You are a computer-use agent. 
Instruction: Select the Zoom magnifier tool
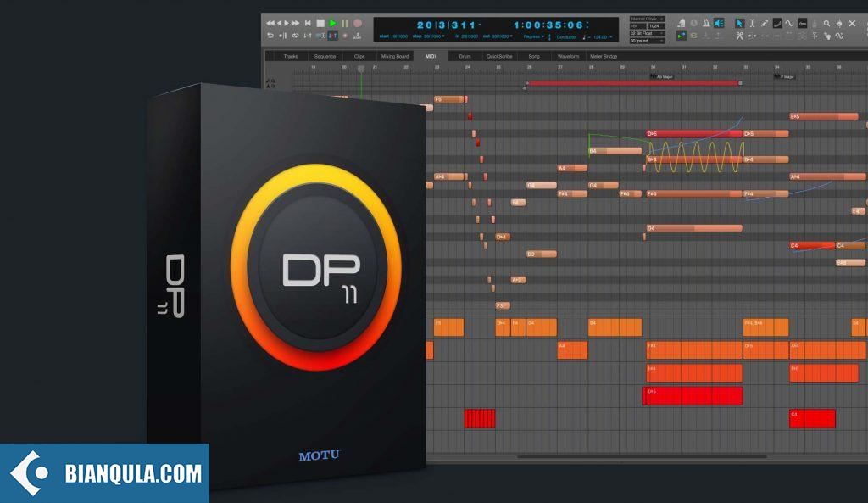[x=826, y=23]
